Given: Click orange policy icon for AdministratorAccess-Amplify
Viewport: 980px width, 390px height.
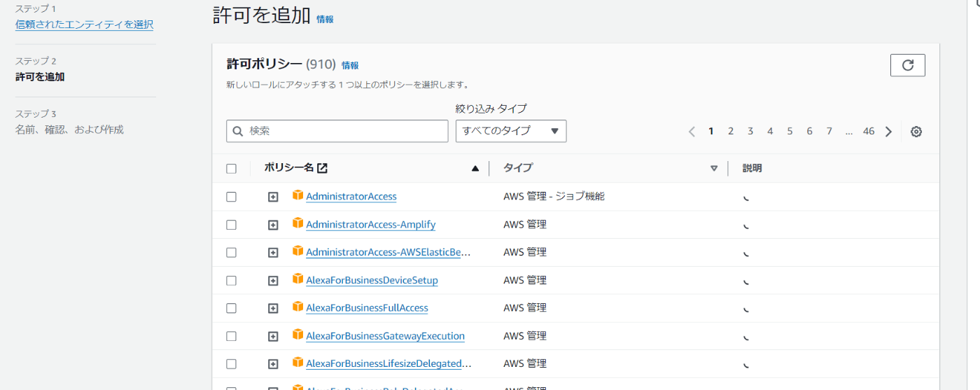Looking at the screenshot, I should (298, 223).
